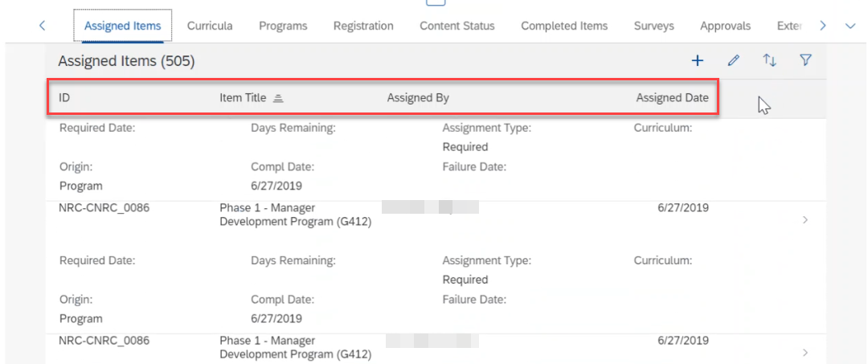Expand the tab overflow down chevron
Image resolution: width=868 pixels, height=364 pixels.
coord(851,26)
